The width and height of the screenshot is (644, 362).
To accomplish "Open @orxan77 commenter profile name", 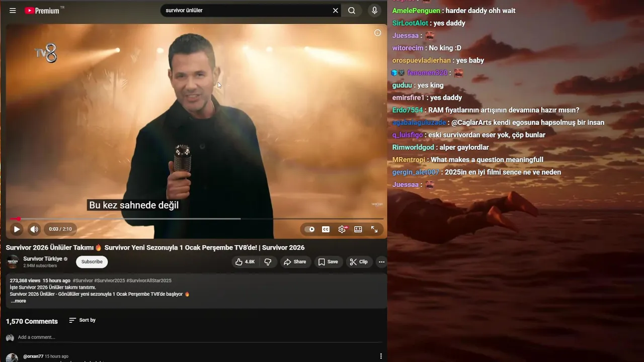I will (33, 356).
